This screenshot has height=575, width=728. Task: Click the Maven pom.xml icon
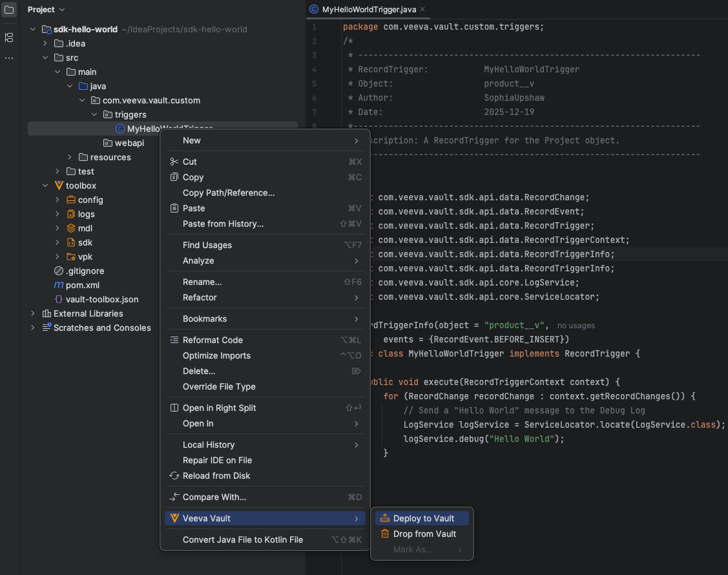pos(59,285)
